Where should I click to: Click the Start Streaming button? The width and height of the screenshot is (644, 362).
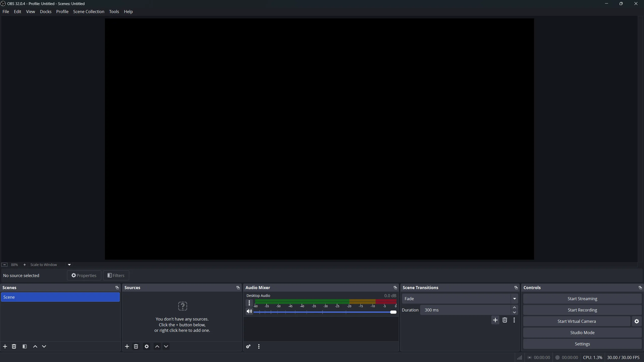[x=582, y=299]
